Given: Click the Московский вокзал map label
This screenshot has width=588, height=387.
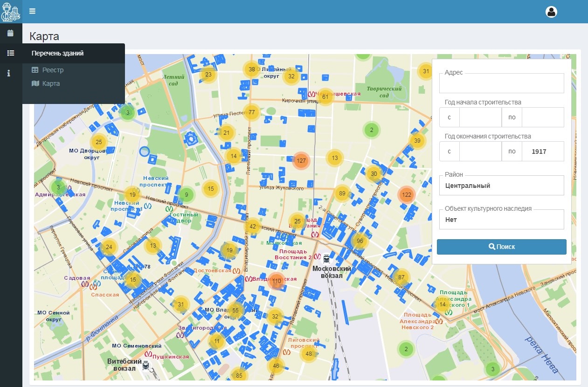Looking at the screenshot, I should pyautogui.click(x=332, y=272).
